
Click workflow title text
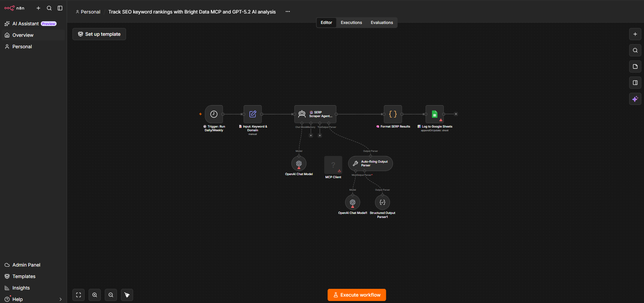(192, 12)
